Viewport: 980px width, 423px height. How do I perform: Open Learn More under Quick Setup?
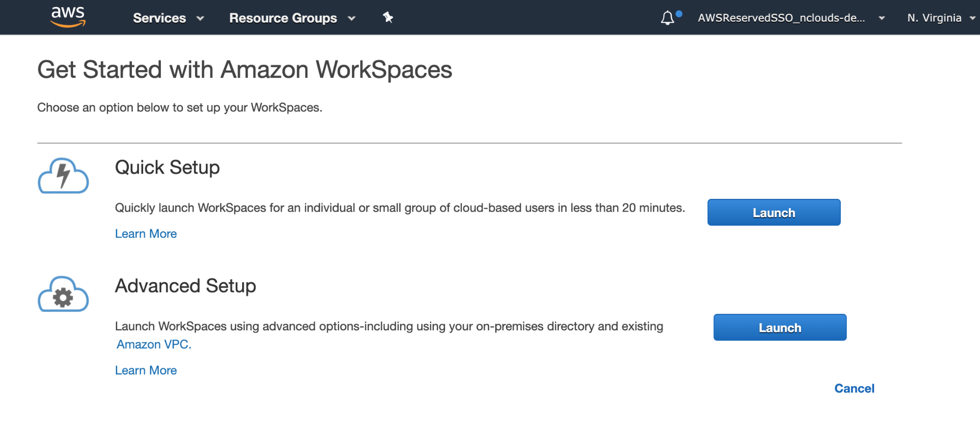(x=146, y=234)
